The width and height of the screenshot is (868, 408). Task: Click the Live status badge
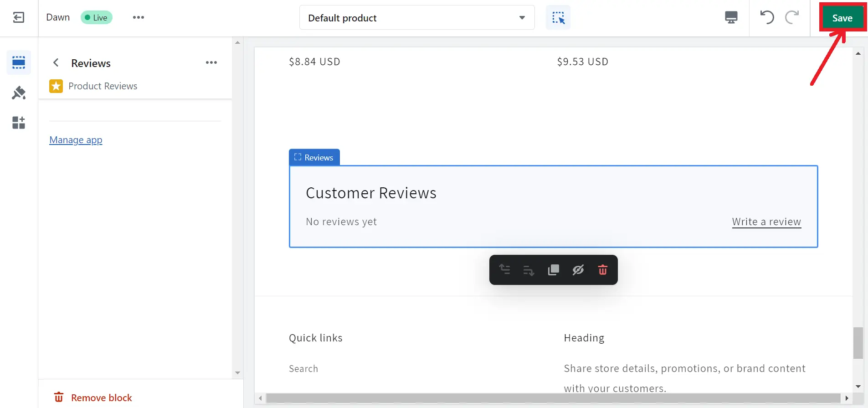click(x=97, y=17)
